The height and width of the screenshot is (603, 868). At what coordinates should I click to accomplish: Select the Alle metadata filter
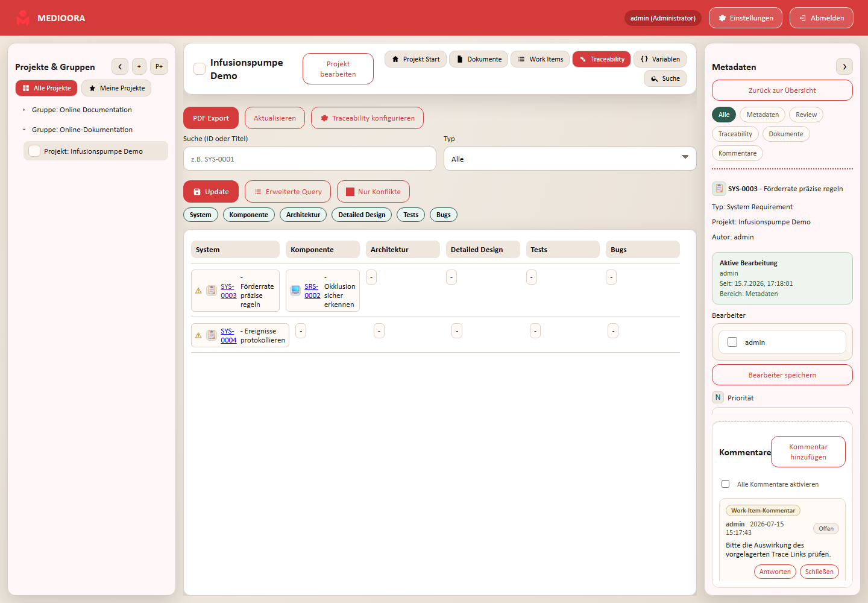pos(724,115)
